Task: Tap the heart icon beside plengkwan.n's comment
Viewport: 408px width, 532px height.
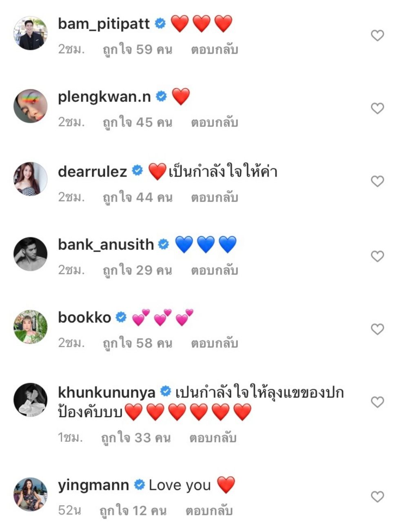Action: point(377,108)
